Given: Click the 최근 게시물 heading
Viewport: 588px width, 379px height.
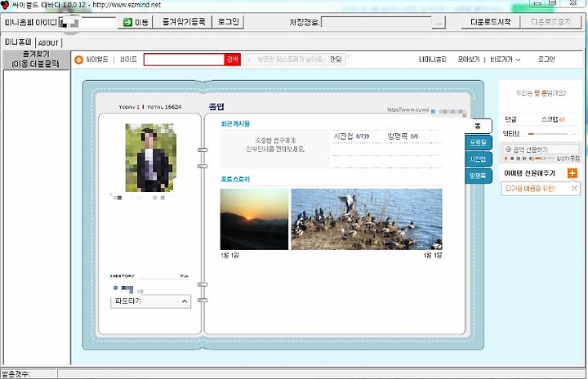Looking at the screenshot, I should click(235, 123).
